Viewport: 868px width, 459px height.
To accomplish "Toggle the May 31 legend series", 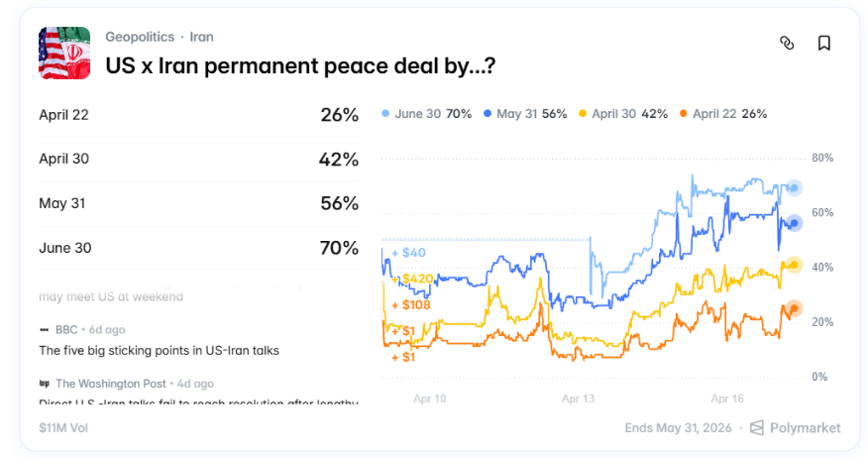I will (x=524, y=114).
